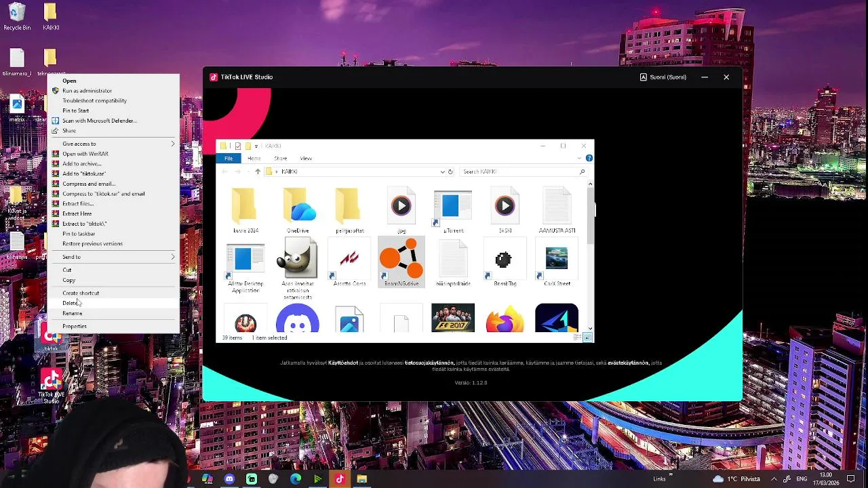Open Microsoft Edge from the taskbar

[x=296, y=479]
